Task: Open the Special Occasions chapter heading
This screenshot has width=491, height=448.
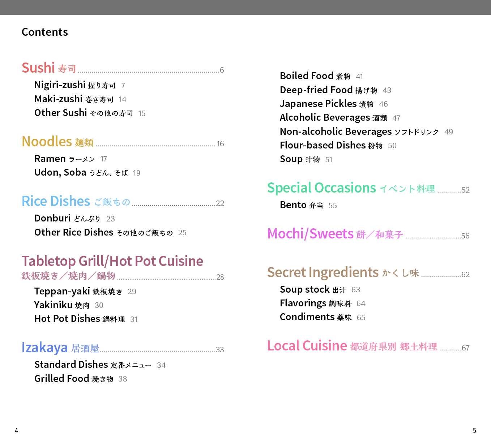Action: [368, 188]
